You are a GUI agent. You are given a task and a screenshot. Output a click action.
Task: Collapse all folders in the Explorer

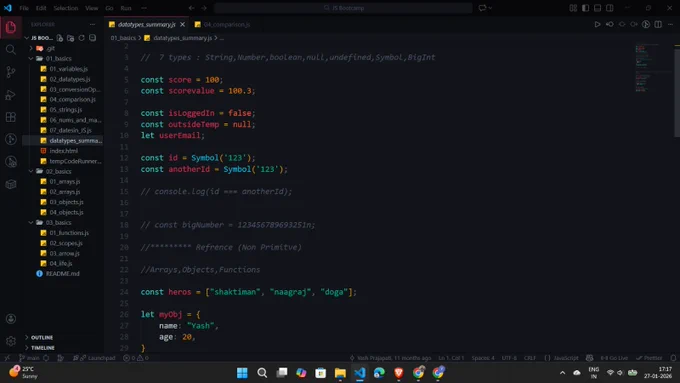(x=92, y=38)
